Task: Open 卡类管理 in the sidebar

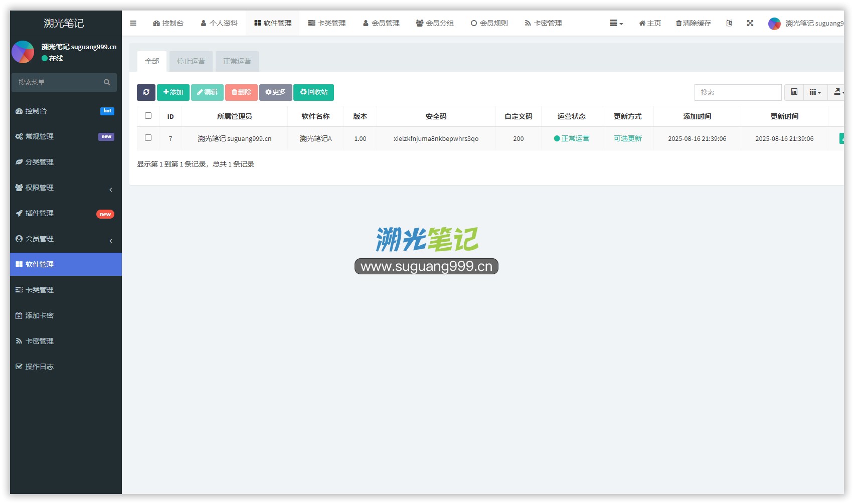Action: point(66,290)
